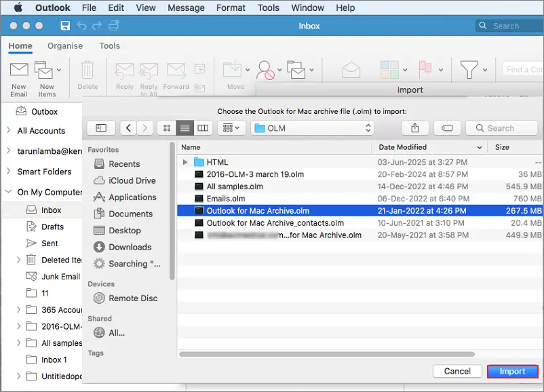This screenshot has width=544, height=392.
Task: Click the Print icon in title bar
Action: pyautogui.click(x=114, y=26)
